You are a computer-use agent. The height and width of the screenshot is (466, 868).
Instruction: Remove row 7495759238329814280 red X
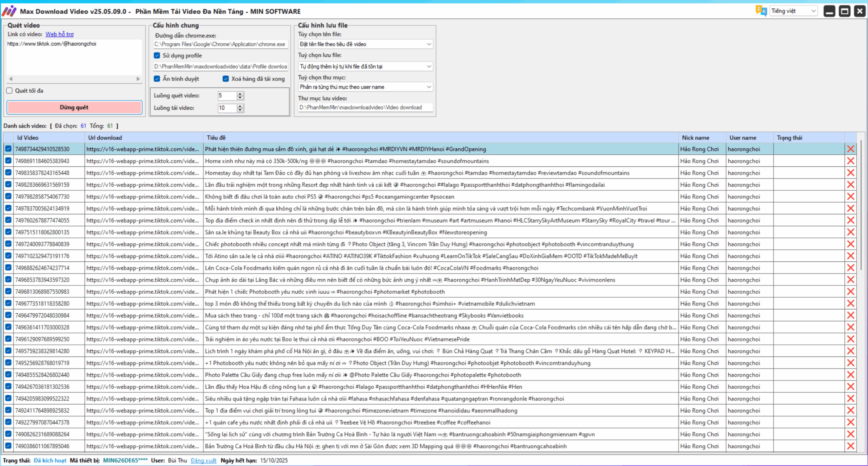(x=850, y=351)
